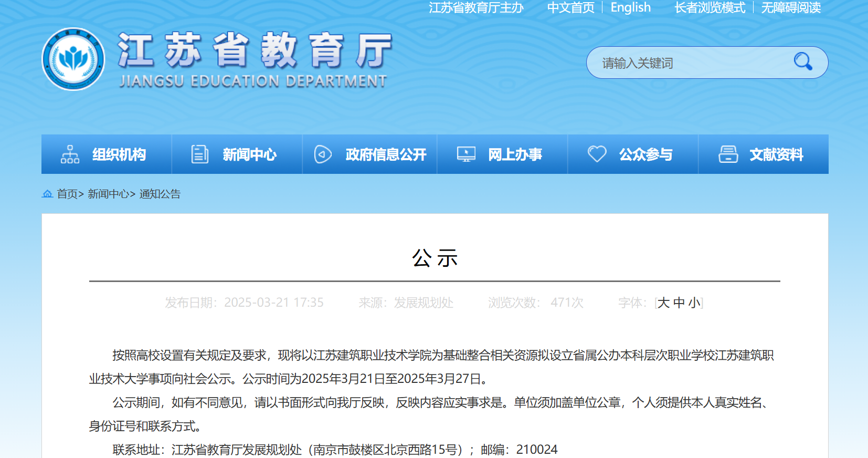The width and height of the screenshot is (868, 458).
Task: Click the printer icon beside 文献资料
Action: coord(728,154)
